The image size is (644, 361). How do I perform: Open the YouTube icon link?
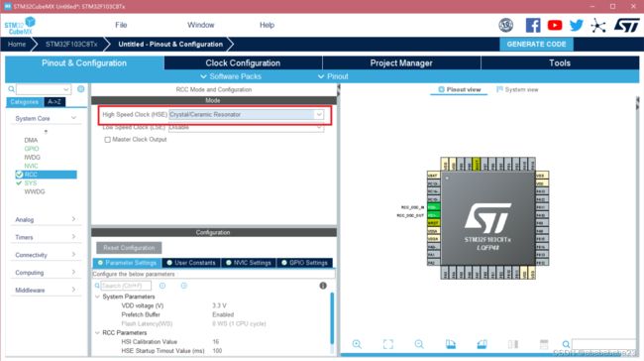click(x=555, y=25)
